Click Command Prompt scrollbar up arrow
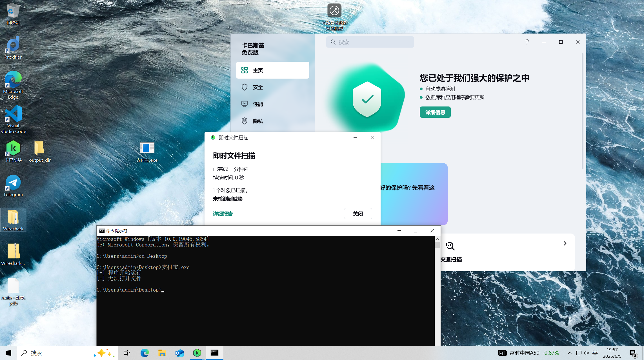Viewport: 644px width, 360px height. (x=438, y=239)
